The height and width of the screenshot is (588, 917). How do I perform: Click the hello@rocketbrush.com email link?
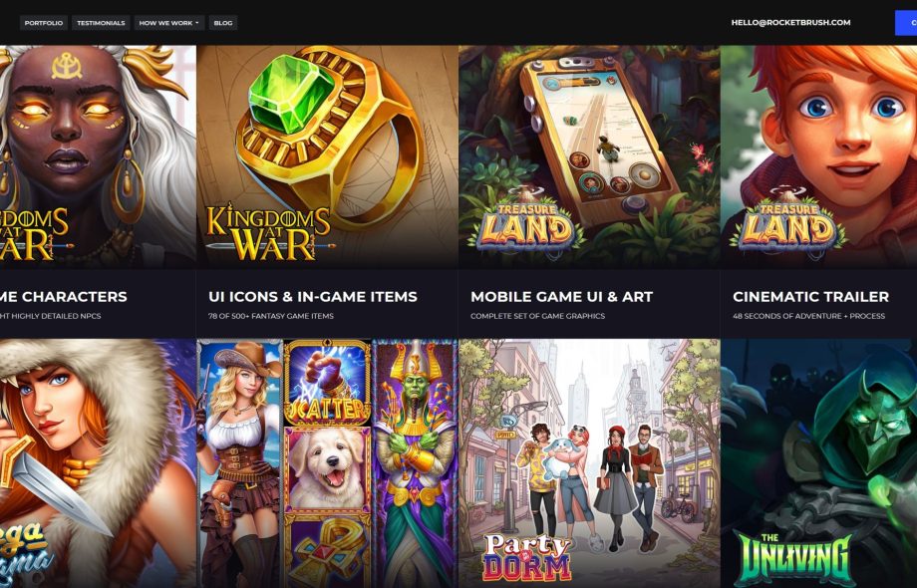(x=790, y=22)
